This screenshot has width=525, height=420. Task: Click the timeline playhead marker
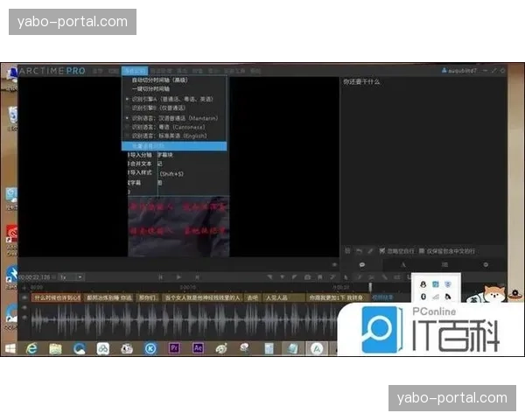click(x=370, y=287)
